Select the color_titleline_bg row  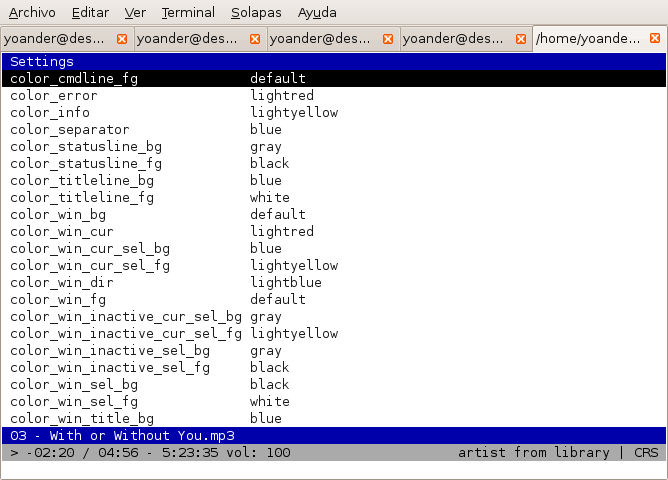pos(334,181)
